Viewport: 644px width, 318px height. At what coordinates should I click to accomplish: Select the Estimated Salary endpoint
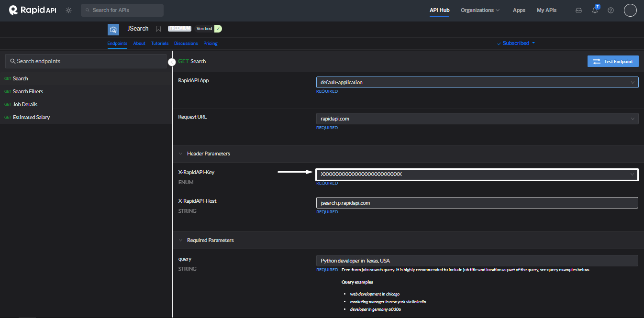pos(86,117)
